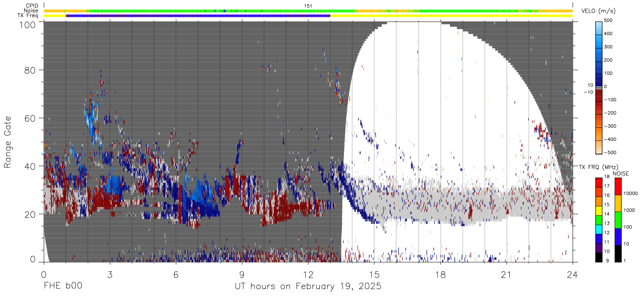Click the range gate tick label '40'
The width and height of the screenshot is (644, 297).
tap(29, 166)
